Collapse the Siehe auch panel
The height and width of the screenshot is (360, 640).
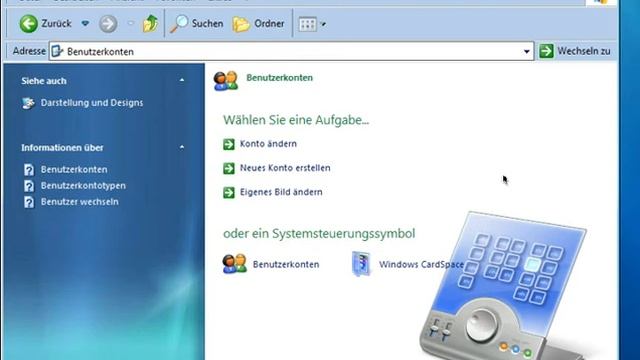coord(182,80)
